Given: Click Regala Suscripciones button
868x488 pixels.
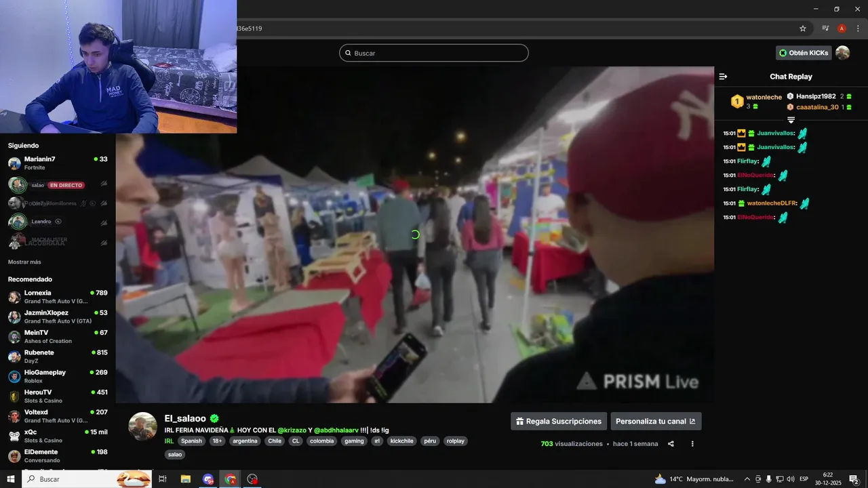Looking at the screenshot, I should (559, 421).
